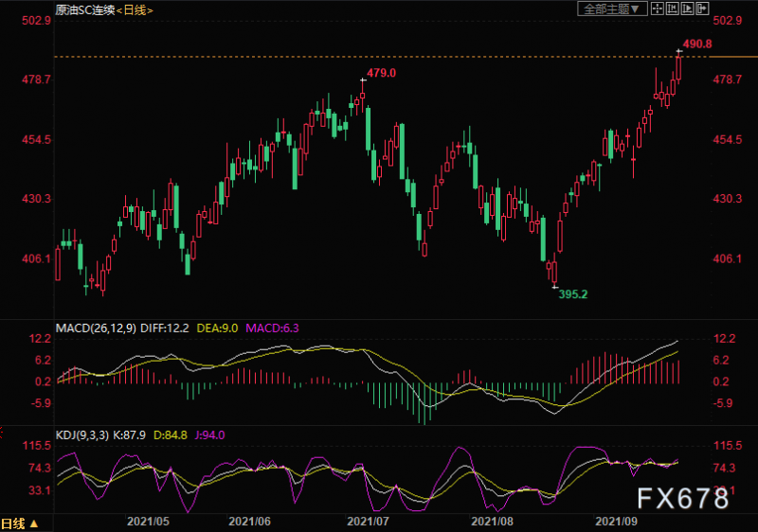The image size is (758, 532).
Task: Click the DIFF:12.2 value
Action: pyautogui.click(x=164, y=328)
